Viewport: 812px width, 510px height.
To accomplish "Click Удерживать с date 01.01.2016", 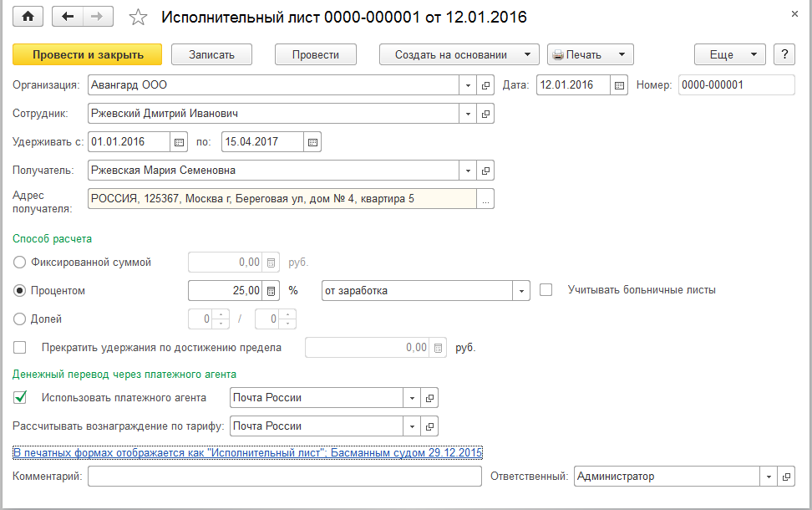I will click(x=129, y=142).
